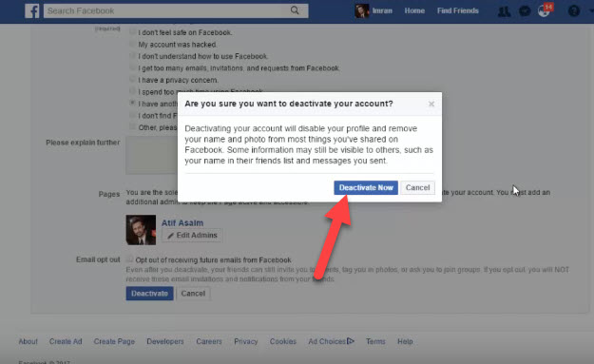Select "I spend too much time" reason

[132, 91]
